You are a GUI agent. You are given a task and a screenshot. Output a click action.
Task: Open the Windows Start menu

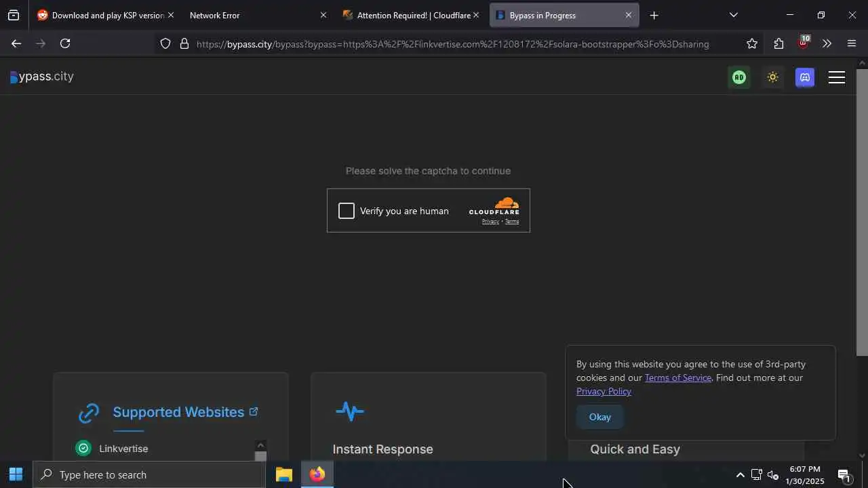click(16, 474)
